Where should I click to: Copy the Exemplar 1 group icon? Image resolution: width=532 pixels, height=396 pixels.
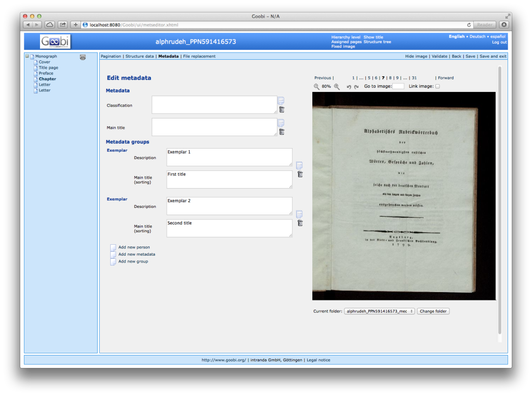click(299, 165)
